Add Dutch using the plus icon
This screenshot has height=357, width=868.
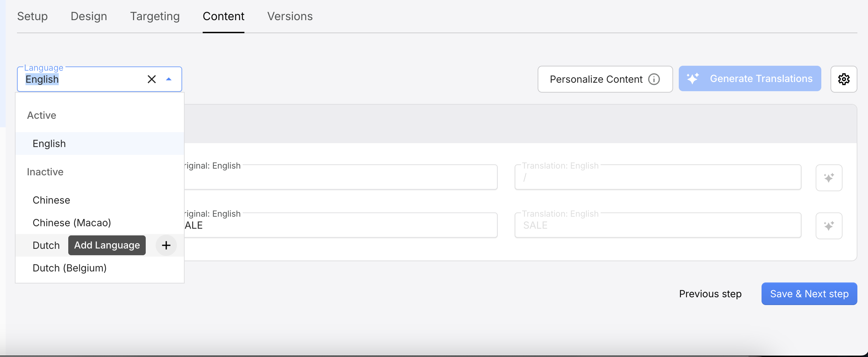[x=166, y=245]
